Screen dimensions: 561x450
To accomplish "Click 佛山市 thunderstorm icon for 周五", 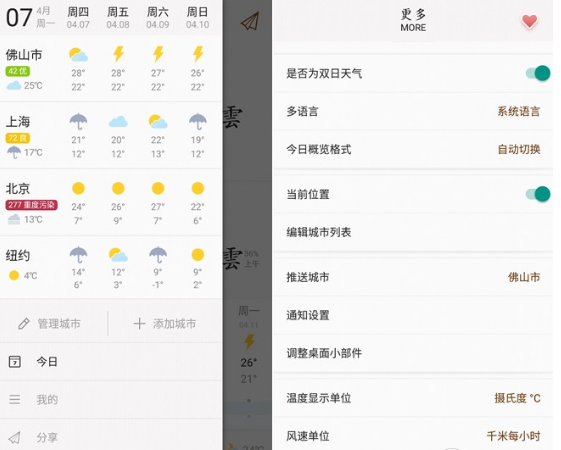I will pos(118,54).
